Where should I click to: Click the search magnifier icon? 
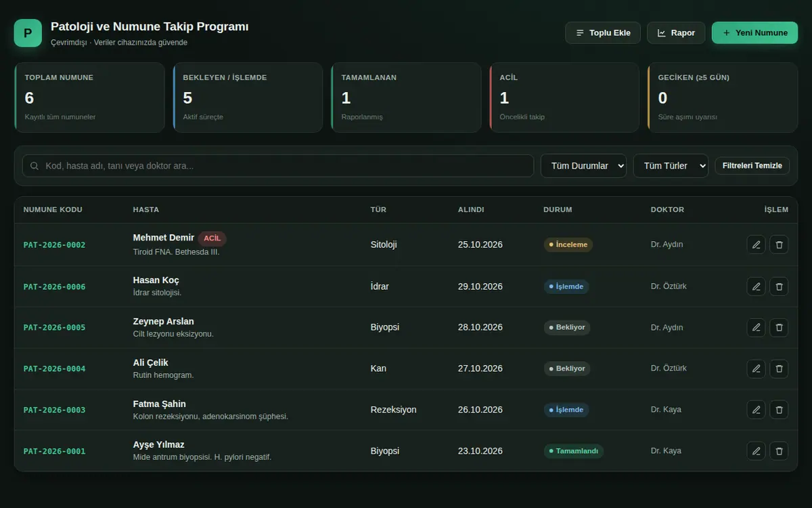click(35, 166)
